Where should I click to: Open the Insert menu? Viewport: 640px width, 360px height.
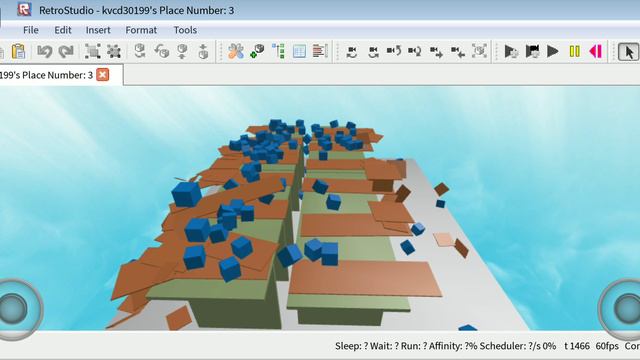coord(98,30)
